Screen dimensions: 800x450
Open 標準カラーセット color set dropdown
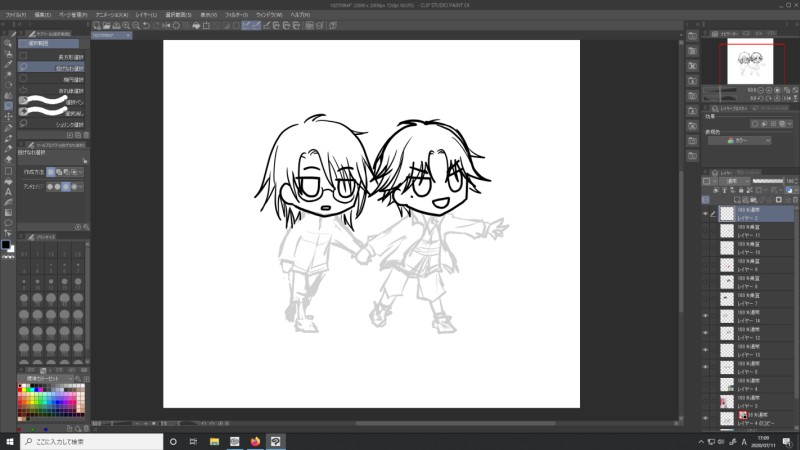[46, 379]
